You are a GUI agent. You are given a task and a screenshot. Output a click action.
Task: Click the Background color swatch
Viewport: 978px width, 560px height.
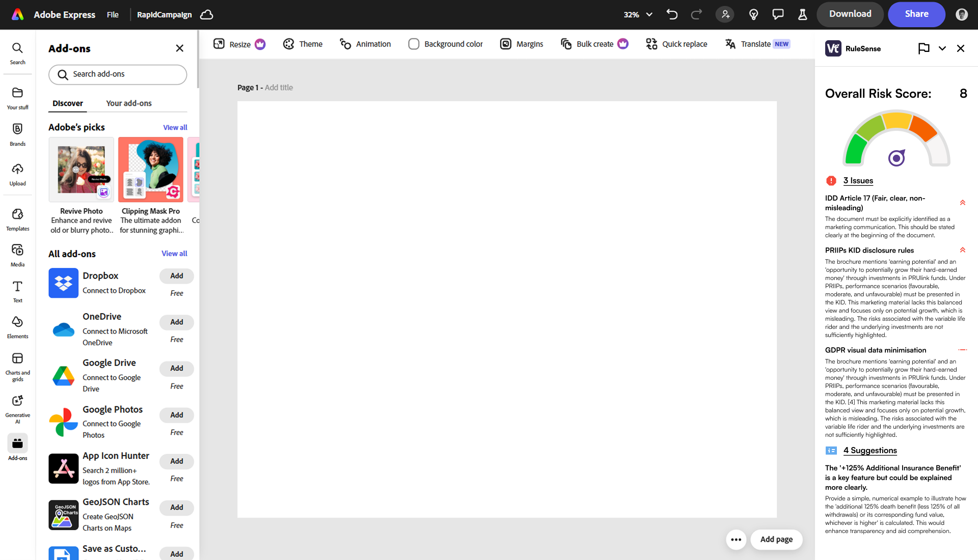414,44
